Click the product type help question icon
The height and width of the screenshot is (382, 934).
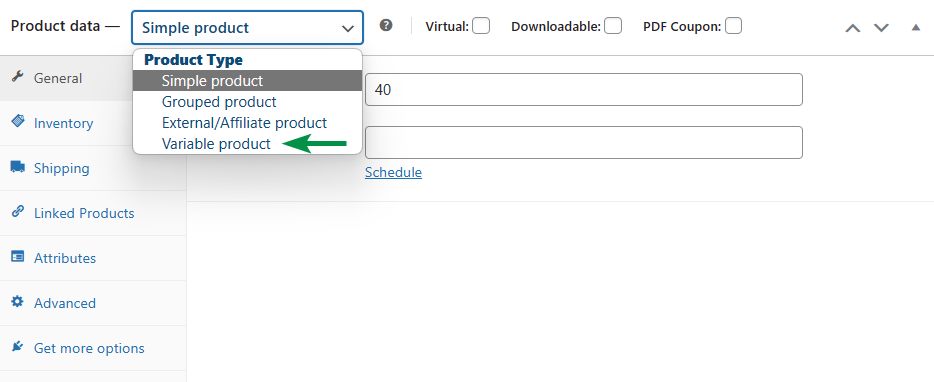[x=386, y=26]
